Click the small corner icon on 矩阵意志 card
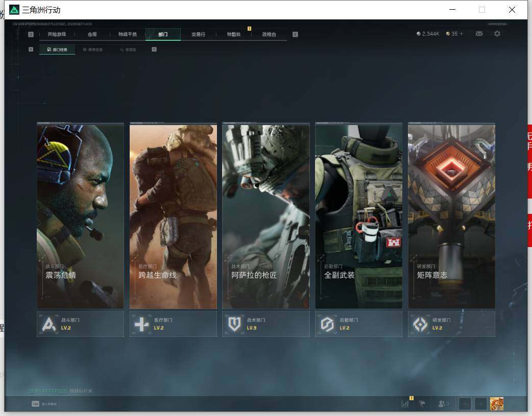This screenshot has width=532, height=416. (x=414, y=258)
